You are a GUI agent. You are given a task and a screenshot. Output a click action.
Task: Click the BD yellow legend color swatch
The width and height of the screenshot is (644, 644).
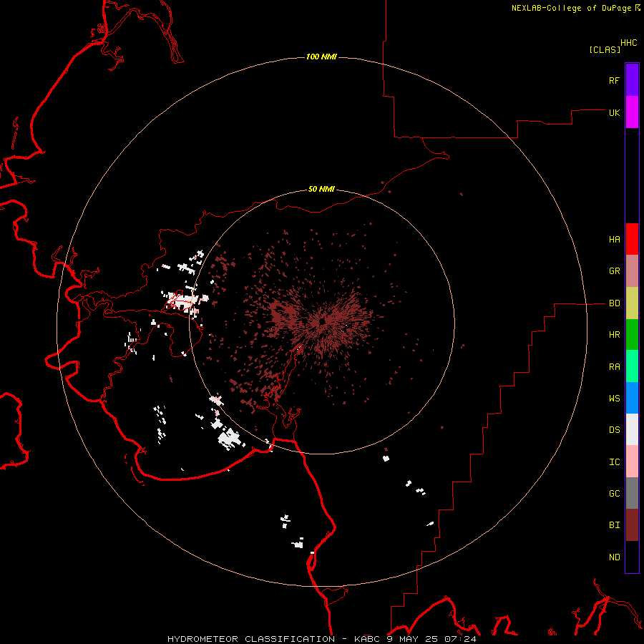pyautogui.click(x=632, y=303)
